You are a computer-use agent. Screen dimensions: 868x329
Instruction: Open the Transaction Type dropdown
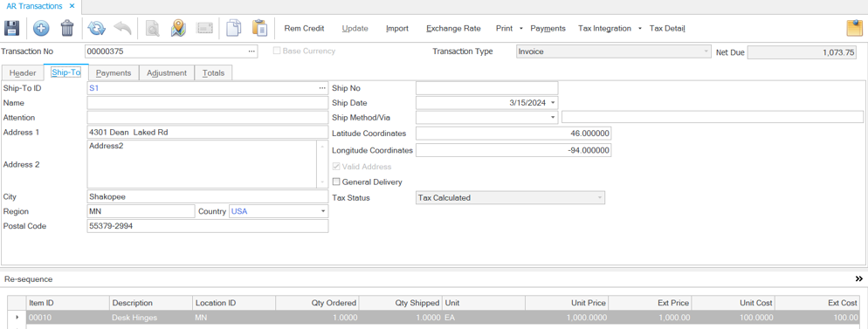tap(706, 51)
